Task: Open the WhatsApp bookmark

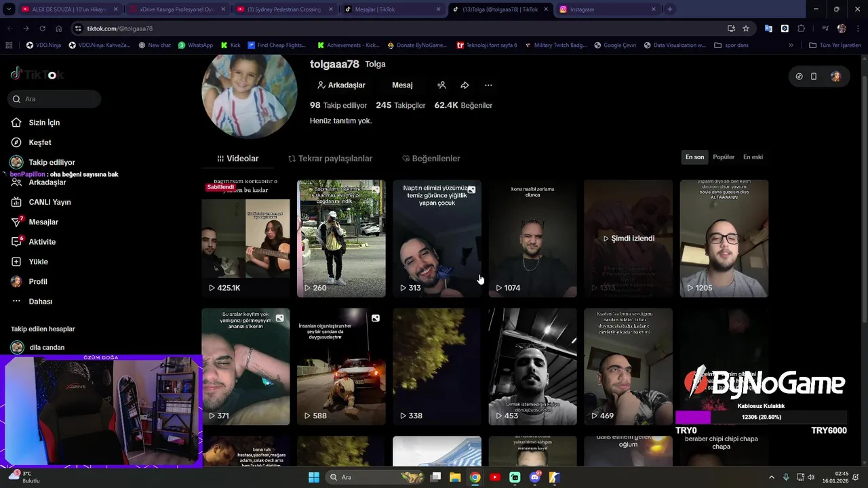Action: pyautogui.click(x=195, y=45)
